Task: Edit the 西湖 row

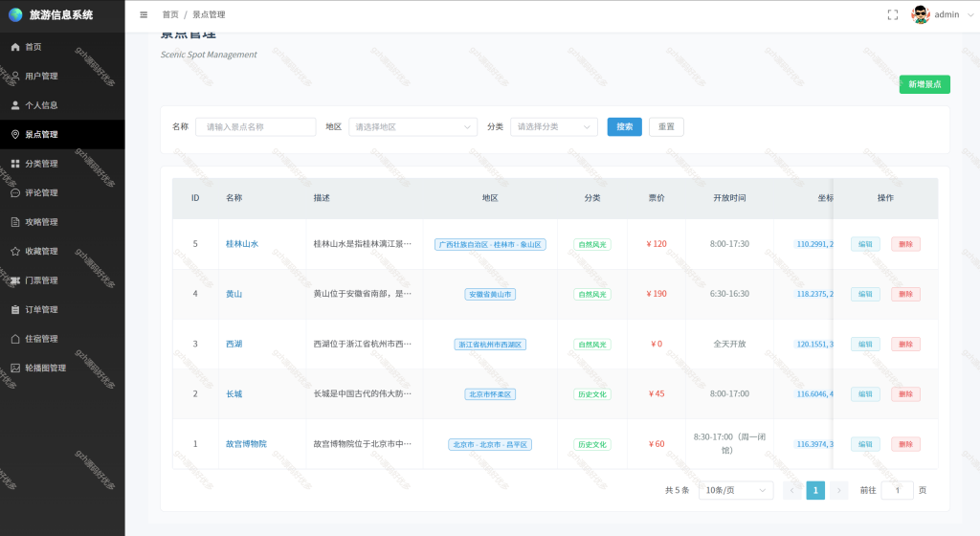Action: [865, 345]
